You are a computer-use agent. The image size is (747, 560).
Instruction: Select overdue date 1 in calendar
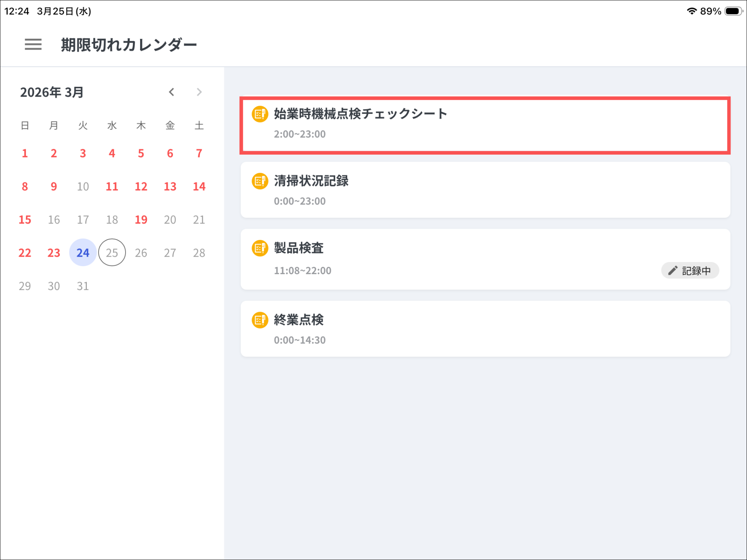(x=25, y=153)
